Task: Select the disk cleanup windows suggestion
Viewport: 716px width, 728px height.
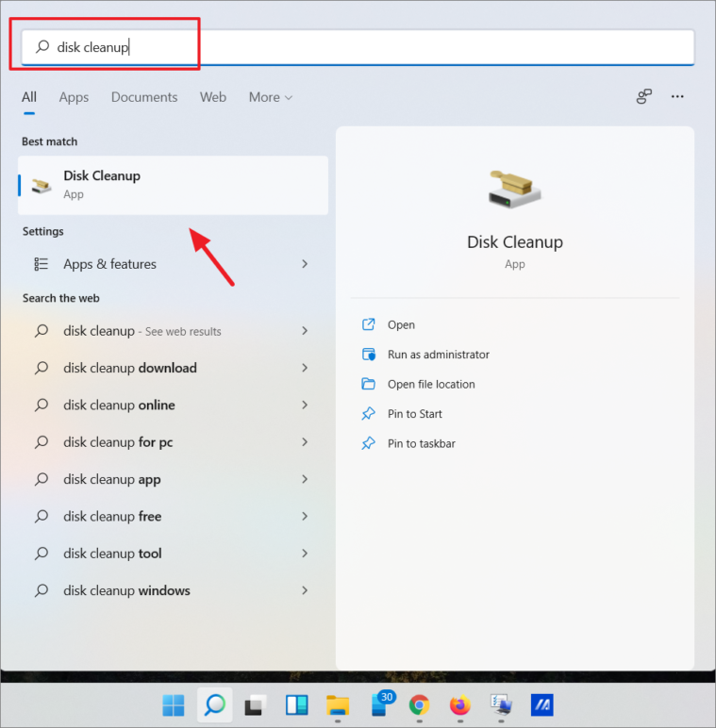Action: 173,591
